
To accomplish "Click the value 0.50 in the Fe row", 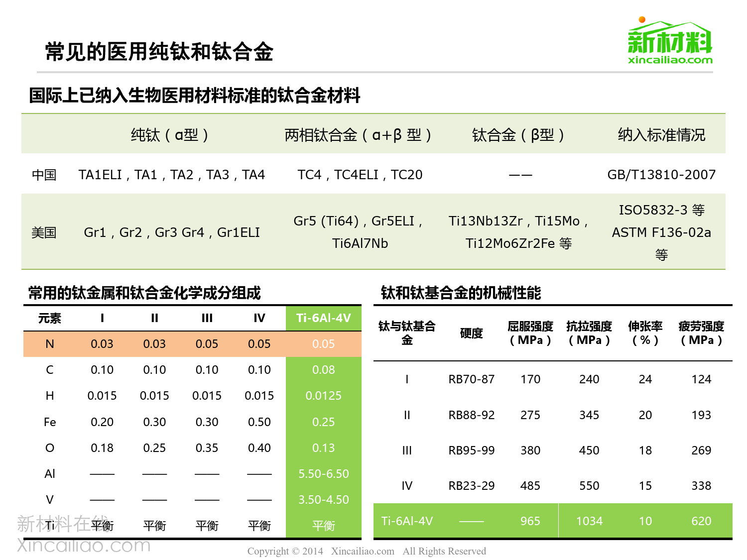I will coord(259,422).
